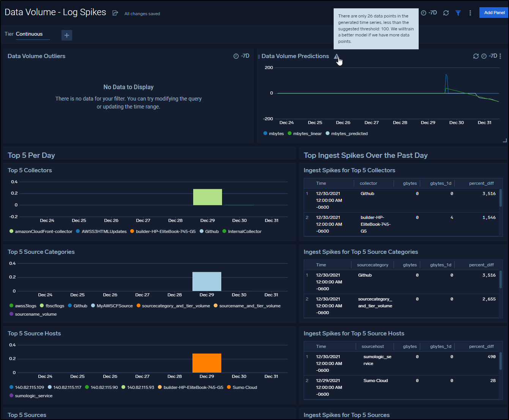509x420 pixels.
Task: Sort Collectors spikes table by collector column
Action: click(x=368, y=183)
